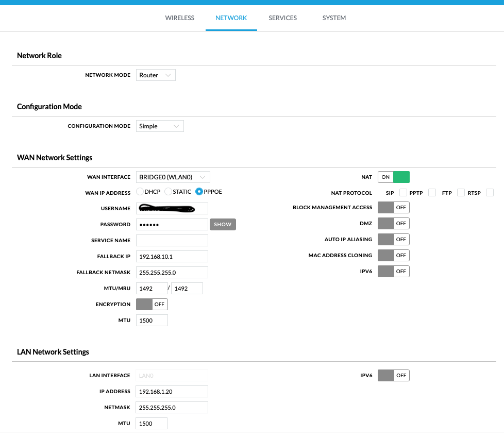Check the SIP NAT protocol checkbox
The width and height of the screenshot is (504, 437).
click(402, 192)
